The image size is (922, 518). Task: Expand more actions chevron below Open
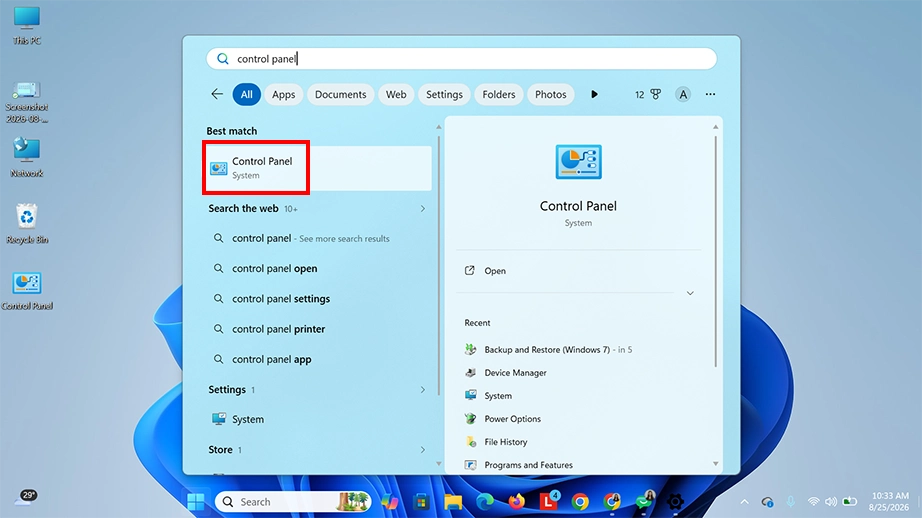[x=690, y=293]
